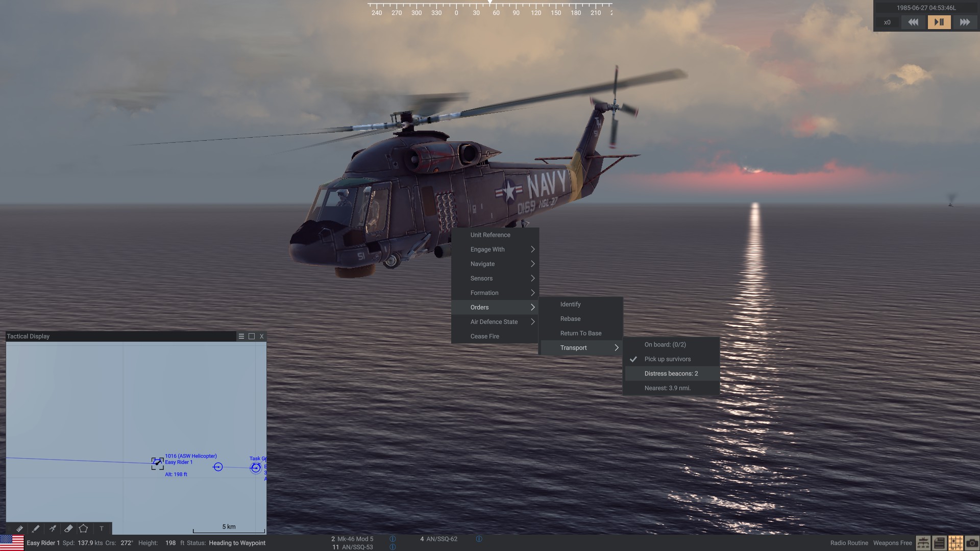Click the Tactical Display title bar
Viewport: 980px width, 551px height.
click(120, 336)
